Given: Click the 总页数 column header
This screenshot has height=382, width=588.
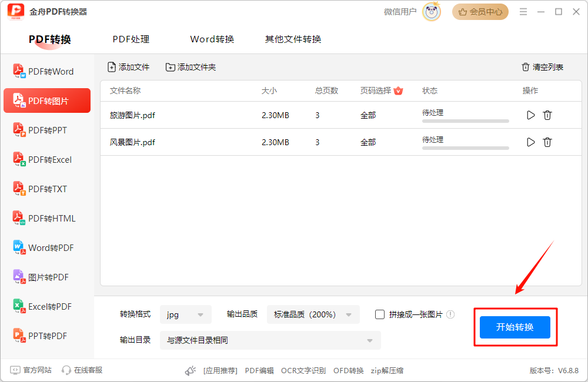Looking at the screenshot, I should coord(326,91).
